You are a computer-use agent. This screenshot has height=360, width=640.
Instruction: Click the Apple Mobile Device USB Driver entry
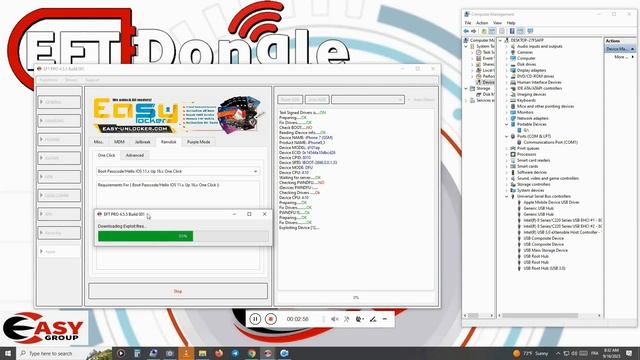(x=551, y=202)
